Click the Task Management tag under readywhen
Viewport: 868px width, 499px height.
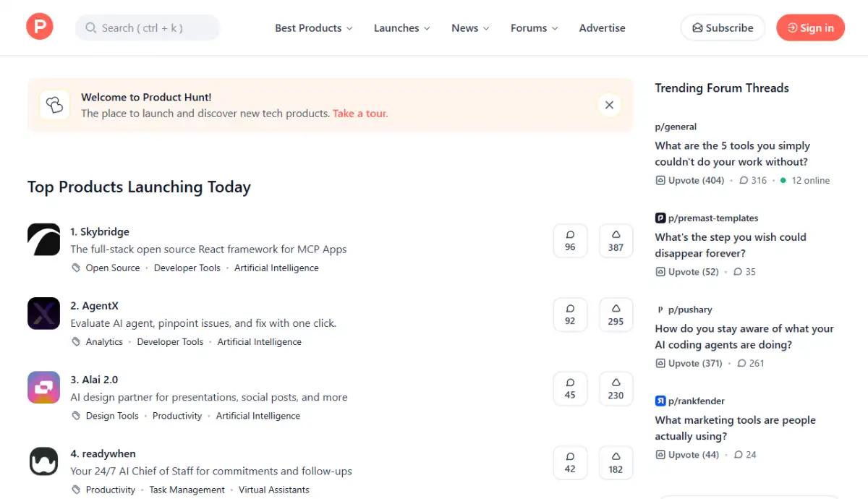tap(187, 490)
